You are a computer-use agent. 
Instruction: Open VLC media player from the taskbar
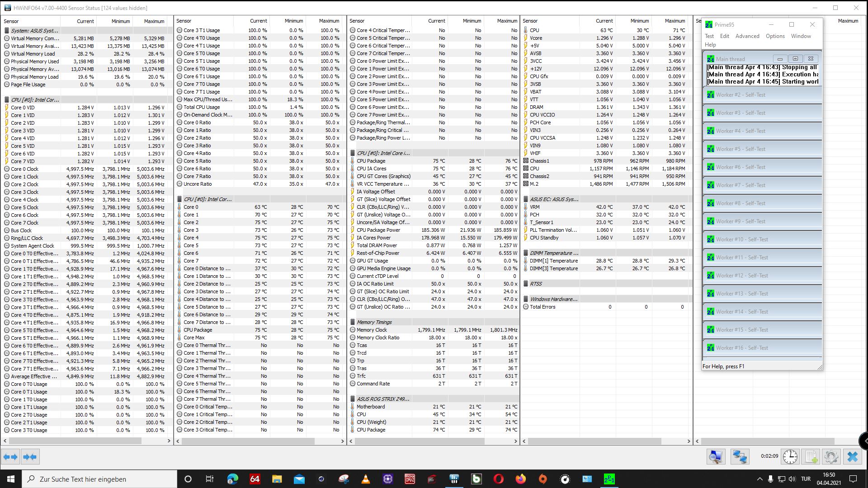coord(365,479)
